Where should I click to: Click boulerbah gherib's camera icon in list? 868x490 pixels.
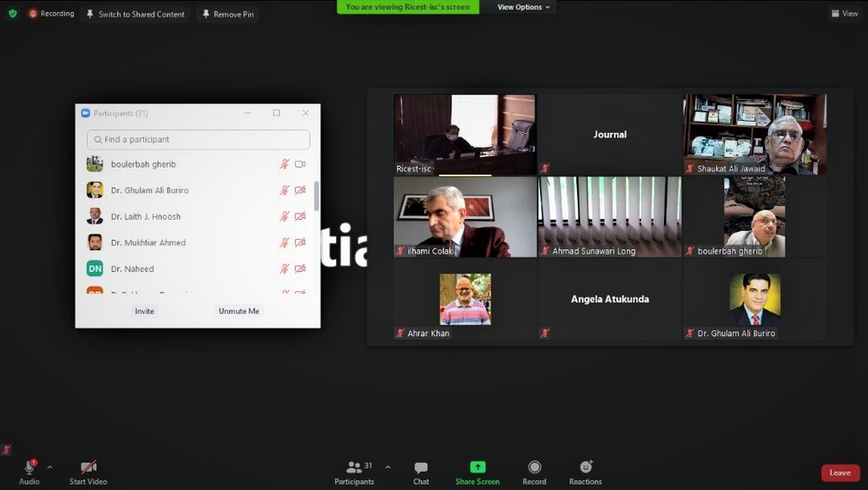click(300, 164)
